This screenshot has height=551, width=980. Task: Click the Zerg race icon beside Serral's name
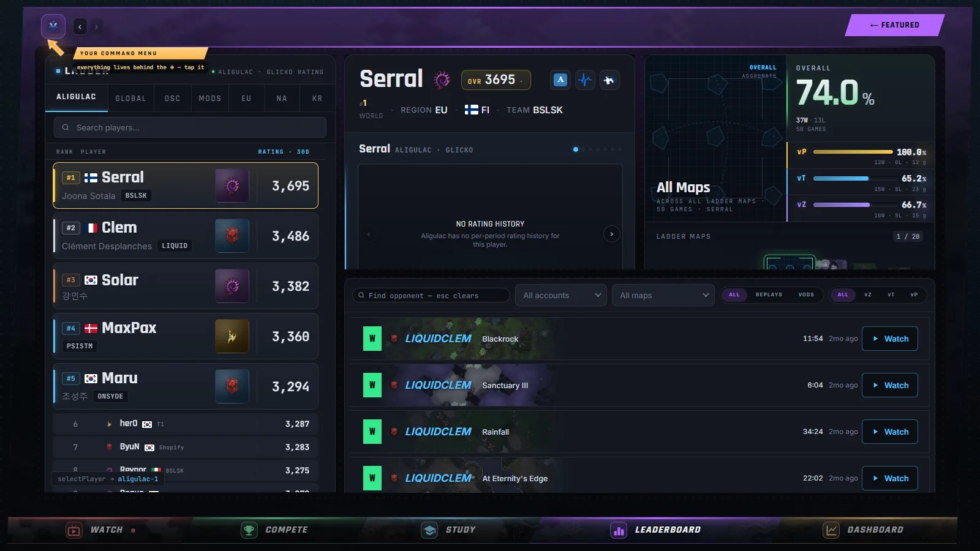click(442, 80)
